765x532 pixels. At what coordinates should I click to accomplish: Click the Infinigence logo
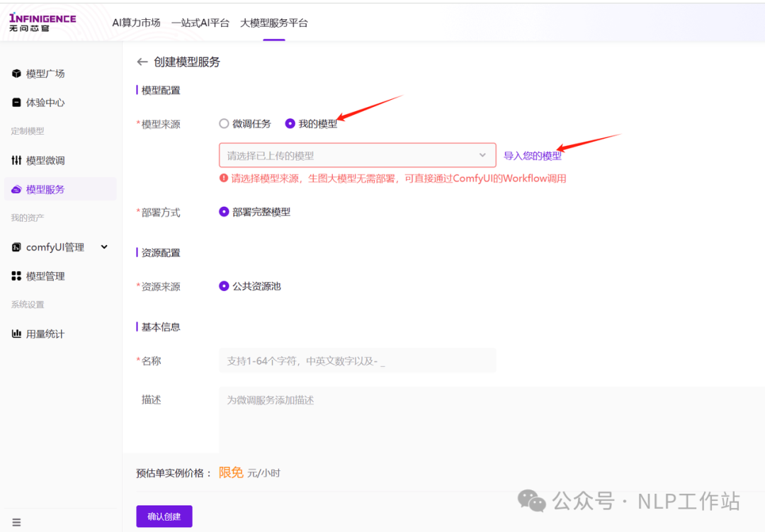click(42, 22)
